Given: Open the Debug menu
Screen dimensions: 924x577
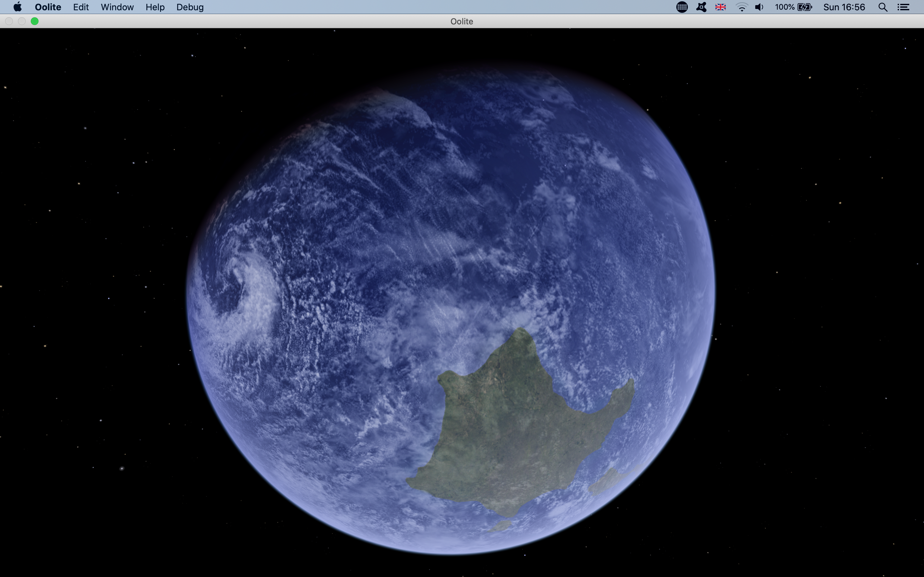Looking at the screenshot, I should click(190, 7).
